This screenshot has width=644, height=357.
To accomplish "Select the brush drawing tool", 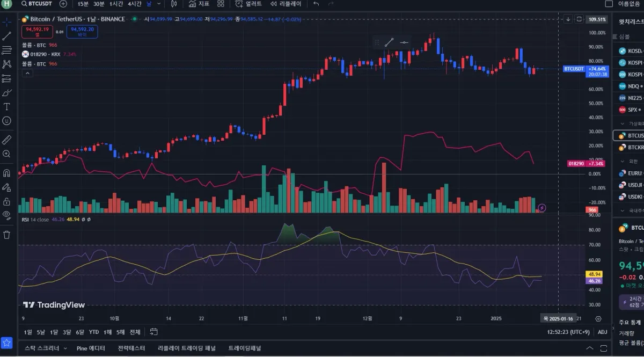I will 6,92.
